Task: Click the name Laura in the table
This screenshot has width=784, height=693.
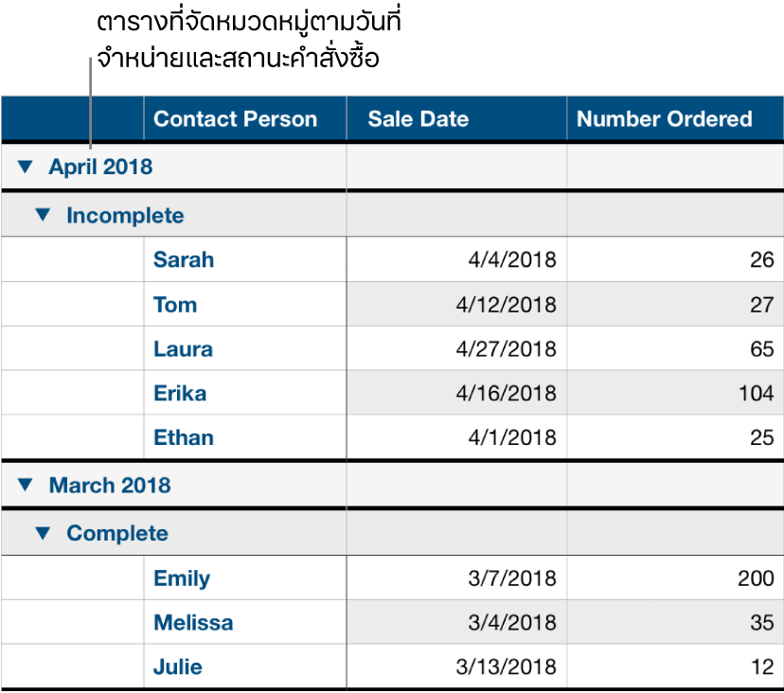Action: [x=182, y=348]
